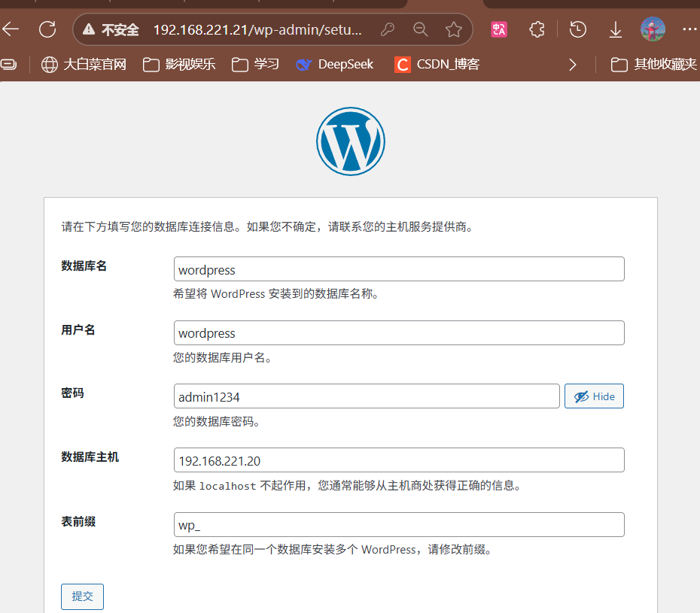Open the browser three-dot settings menu
Image resolution: width=700 pixels, height=613 pixels.
coord(689,29)
